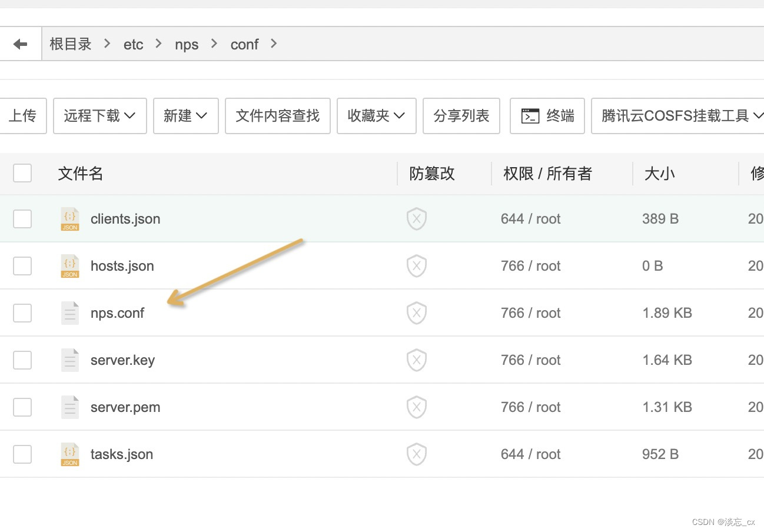Click the 952 B size value
The image size is (764, 532).
coord(660,454)
